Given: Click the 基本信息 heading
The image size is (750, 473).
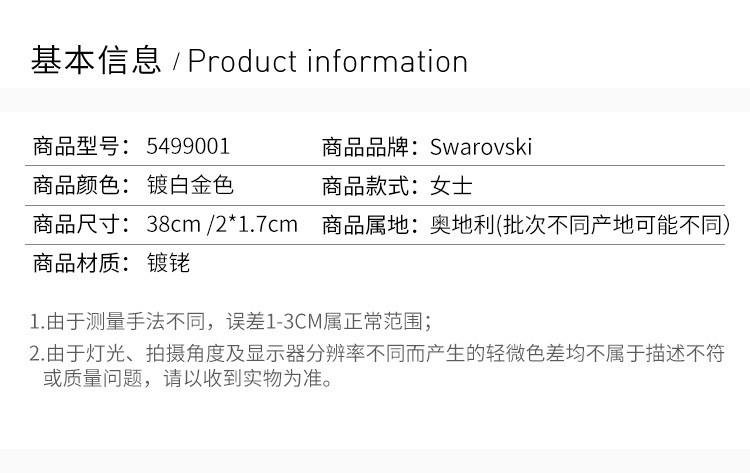Looking at the screenshot, I should click(x=97, y=61).
